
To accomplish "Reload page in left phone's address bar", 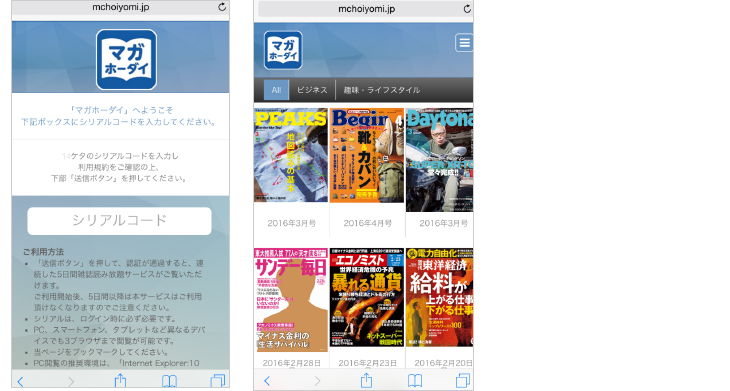I will tap(222, 7).
